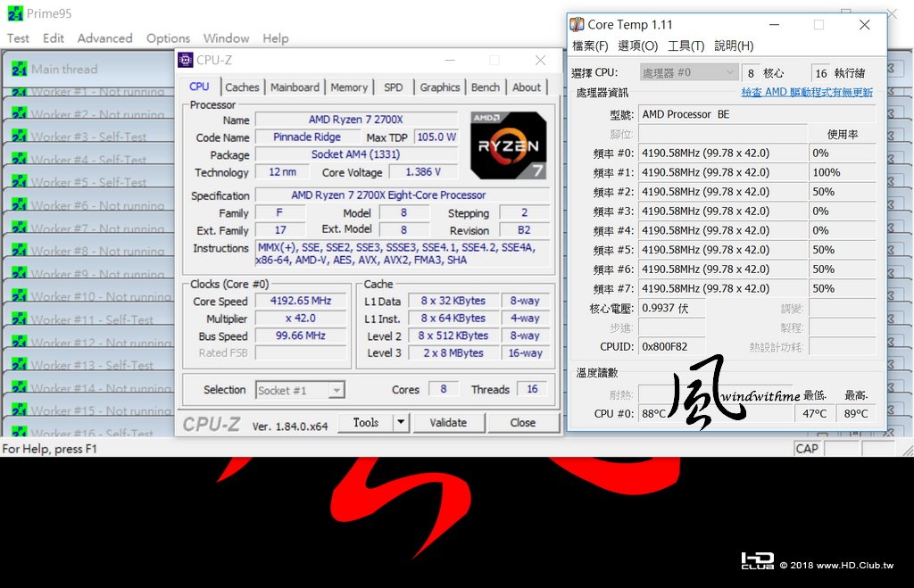Open the Socket #1 selection dropdown

tap(300, 390)
